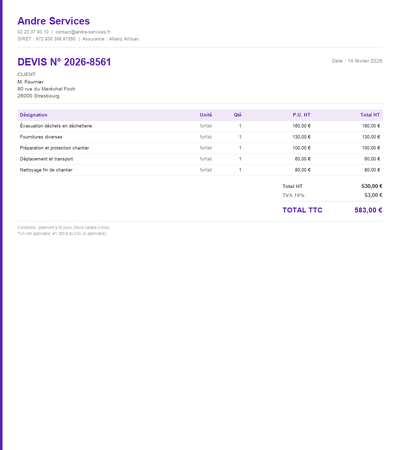Select the Nettoyage fin de chantier row

200,170
